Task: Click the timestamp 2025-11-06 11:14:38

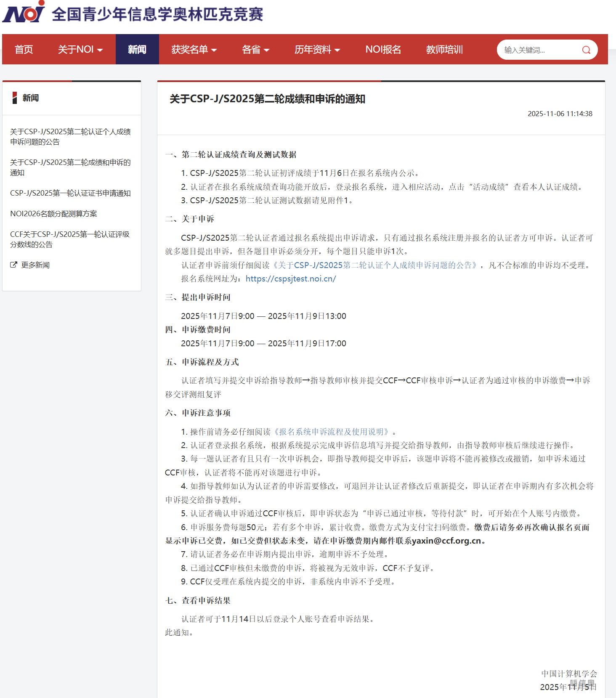Action: tap(560, 114)
